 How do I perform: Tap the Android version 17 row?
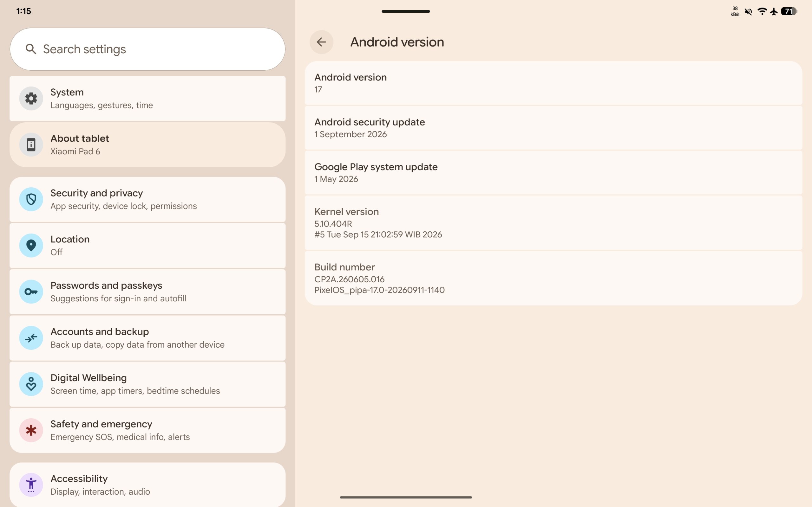(x=553, y=83)
